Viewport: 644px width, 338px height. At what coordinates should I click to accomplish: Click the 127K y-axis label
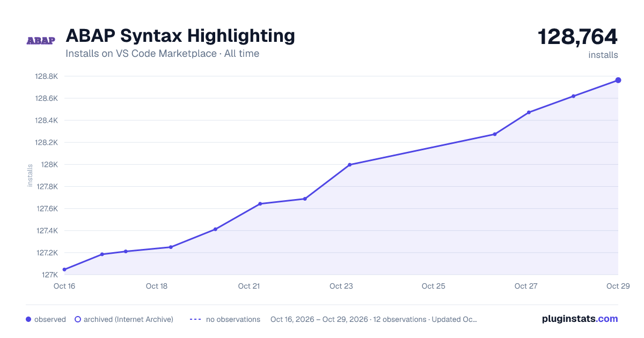click(49, 275)
